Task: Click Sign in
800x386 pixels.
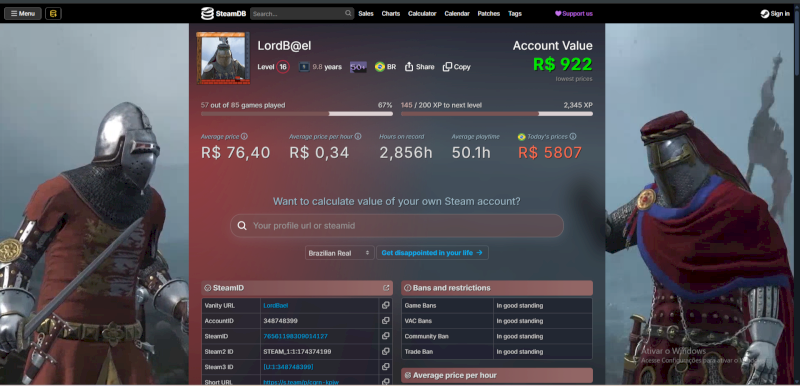Action: pyautogui.click(x=775, y=14)
